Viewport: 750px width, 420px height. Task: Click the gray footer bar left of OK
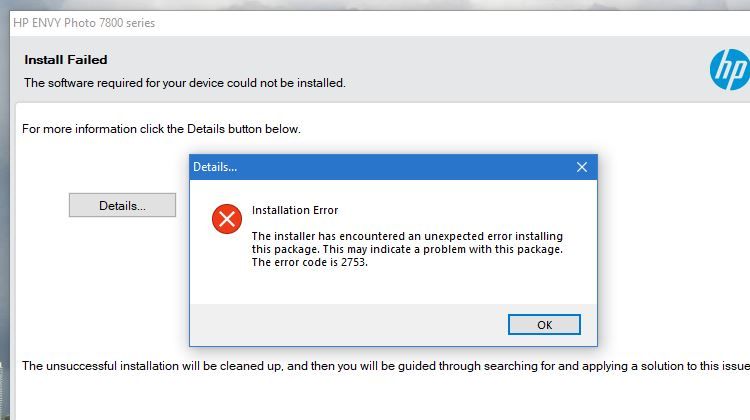pyautogui.click(x=340, y=325)
